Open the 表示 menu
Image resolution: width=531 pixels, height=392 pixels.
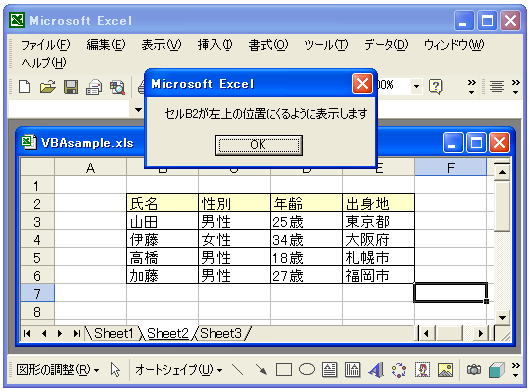161,45
